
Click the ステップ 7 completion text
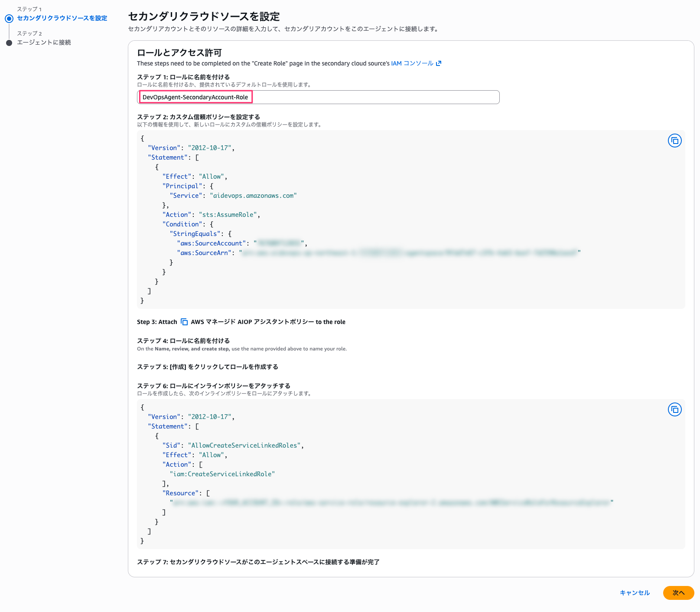pyautogui.click(x=258, y=562)
